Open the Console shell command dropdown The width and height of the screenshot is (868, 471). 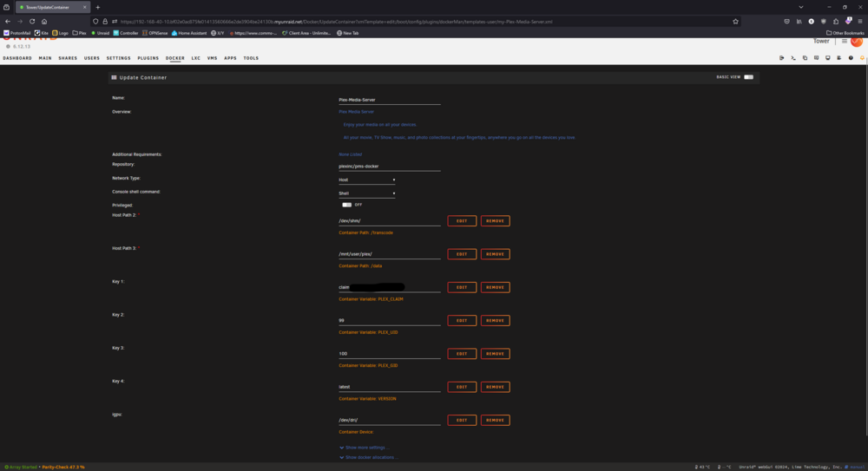point(367,193)
